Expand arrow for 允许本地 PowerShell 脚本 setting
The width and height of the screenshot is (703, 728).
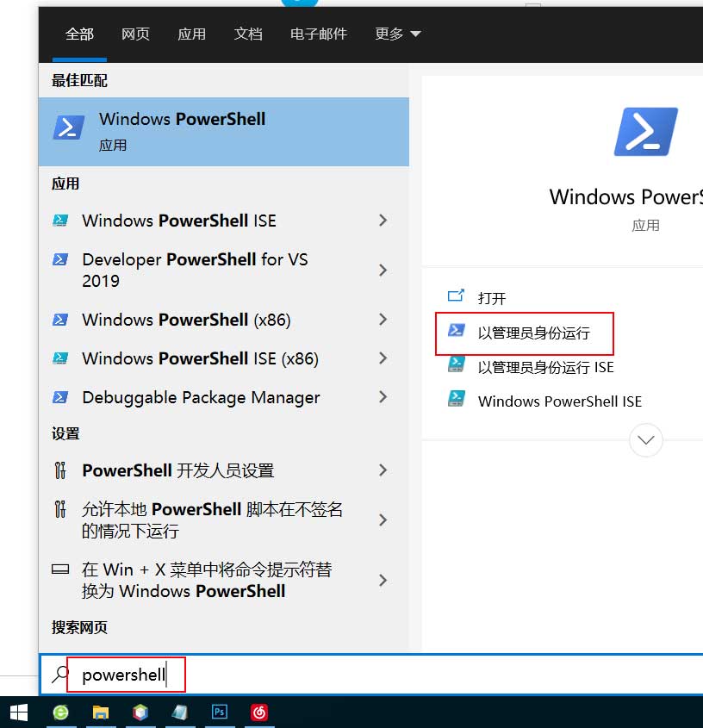[x=383, y=520]
